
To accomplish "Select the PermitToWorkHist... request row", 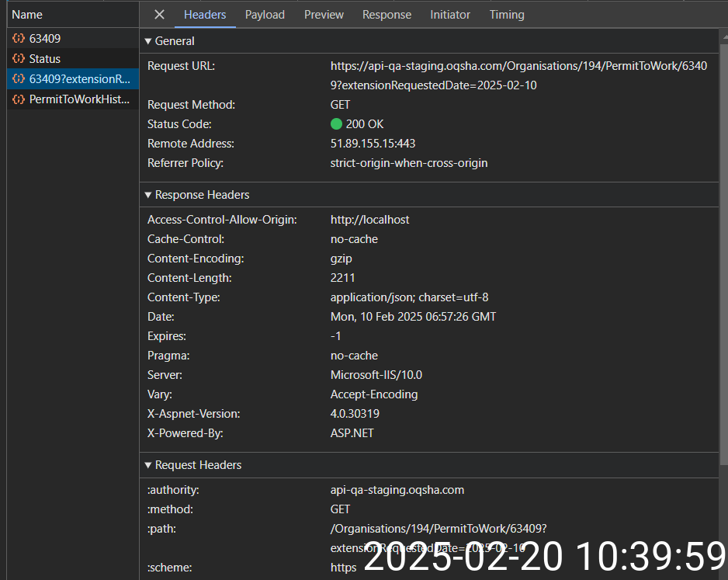I will (x=79, y=99).
